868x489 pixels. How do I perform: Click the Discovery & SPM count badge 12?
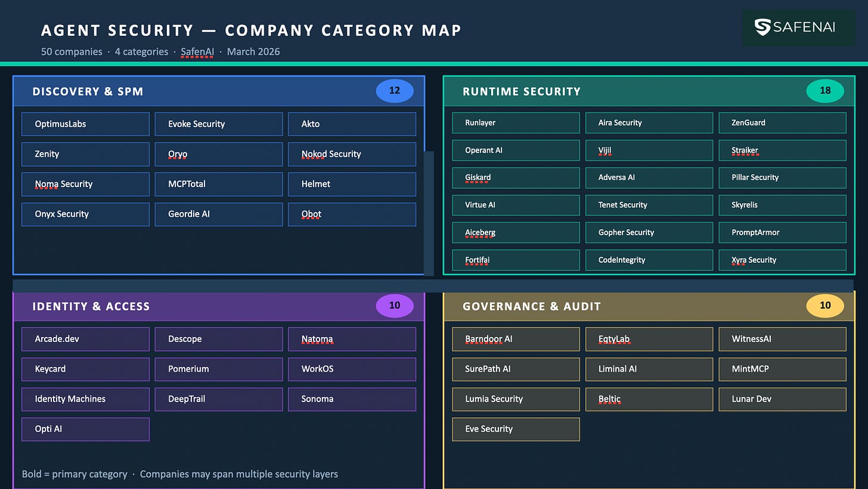pyautogui.click(x=395, y=91)
